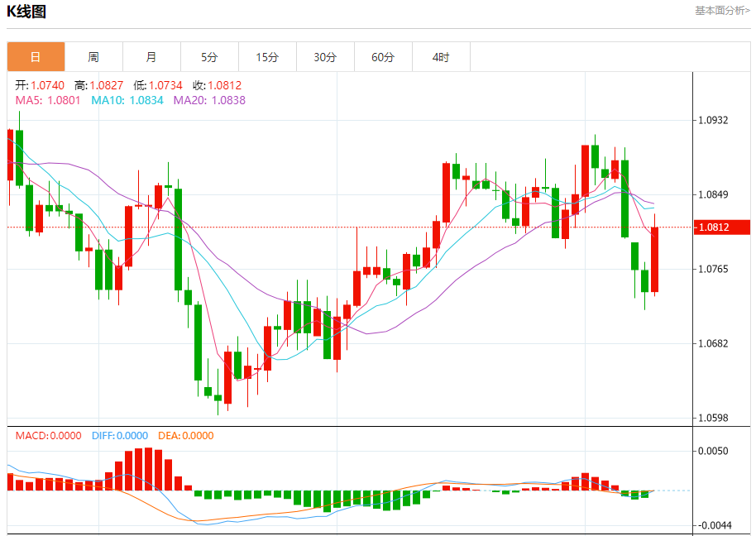This screenshot has height=536, width=756.
Task: Open the 5分 timeframe tab
Action: (209, 57)
